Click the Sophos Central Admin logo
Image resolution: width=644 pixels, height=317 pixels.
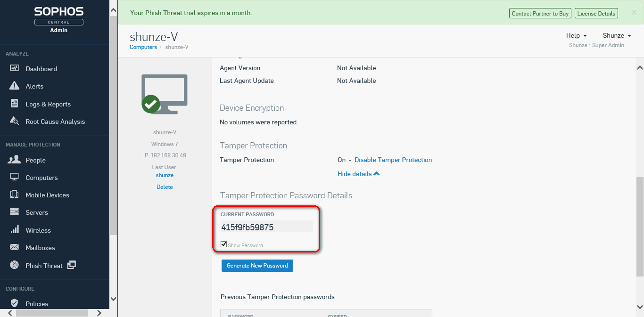59,19
